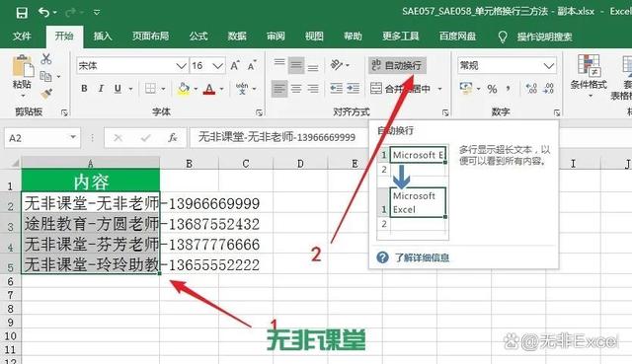Switch to the 数据 ribbon tab
Image resolution: width=632 pixels, height=364 pixels.
click(x=237, y=36)
